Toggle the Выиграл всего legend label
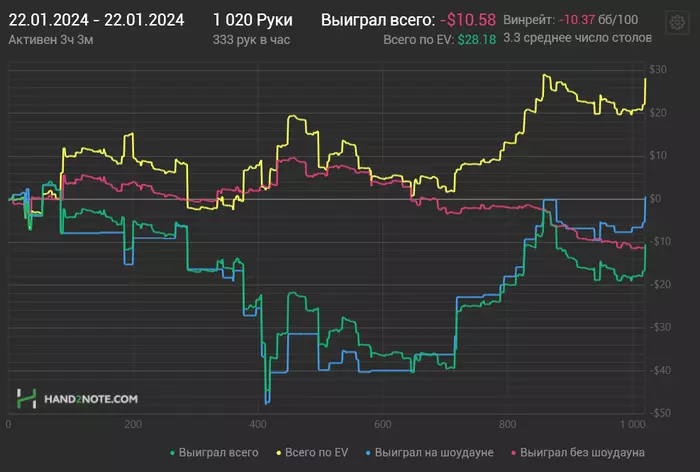 (x=218, y=453)
